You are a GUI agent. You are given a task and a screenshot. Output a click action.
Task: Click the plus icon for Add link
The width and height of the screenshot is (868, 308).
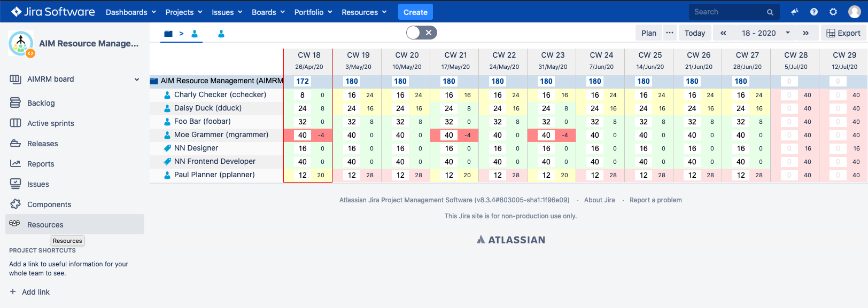tap(13, 291)
